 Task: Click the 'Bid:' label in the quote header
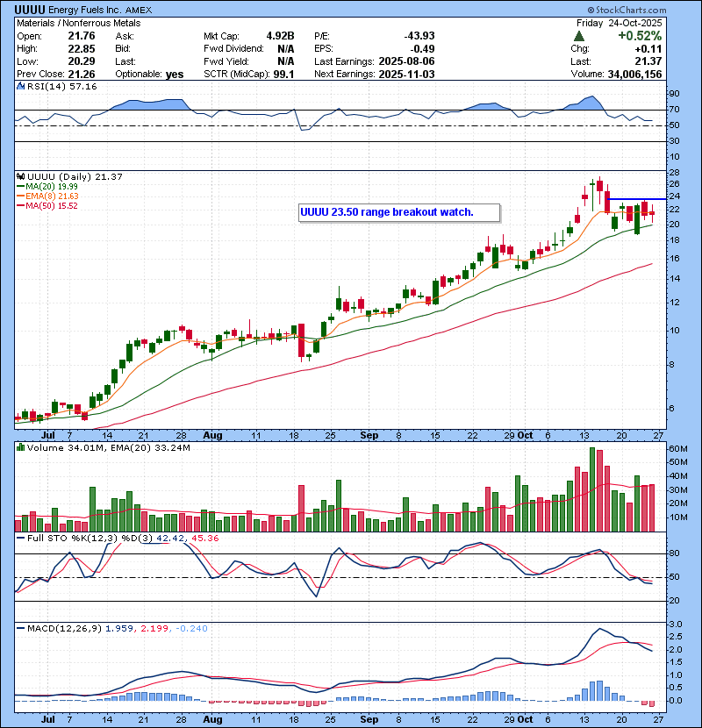(123, 49)
